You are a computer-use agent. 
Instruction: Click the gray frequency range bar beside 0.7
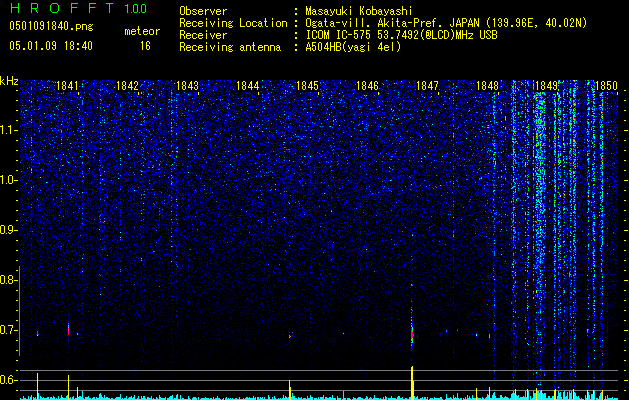tap(20, 311)
